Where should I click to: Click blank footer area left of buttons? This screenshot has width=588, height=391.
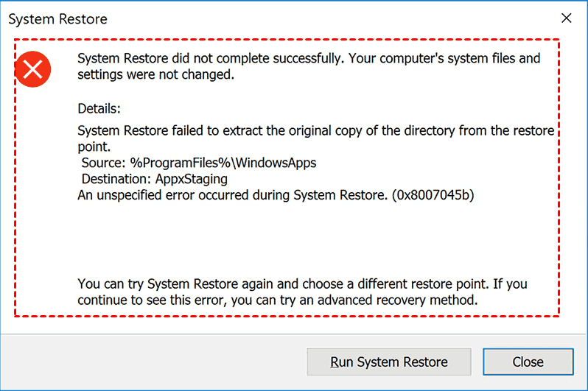[147, 362]
